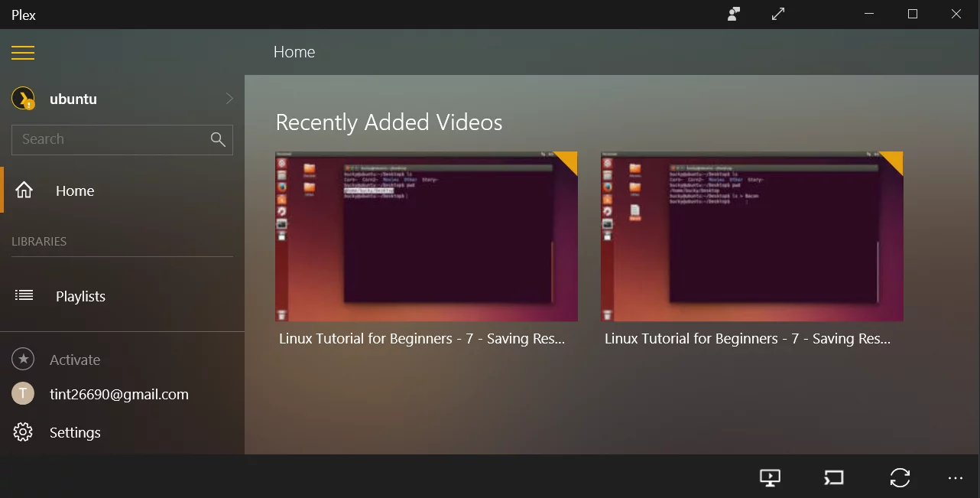The width and height of the screenshot is (980, 498).
Task: Click the Playlists list icon
Action: 24,295
